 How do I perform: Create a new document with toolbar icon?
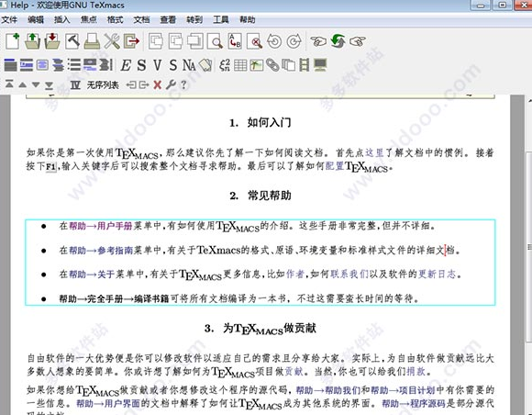(13, 41)
